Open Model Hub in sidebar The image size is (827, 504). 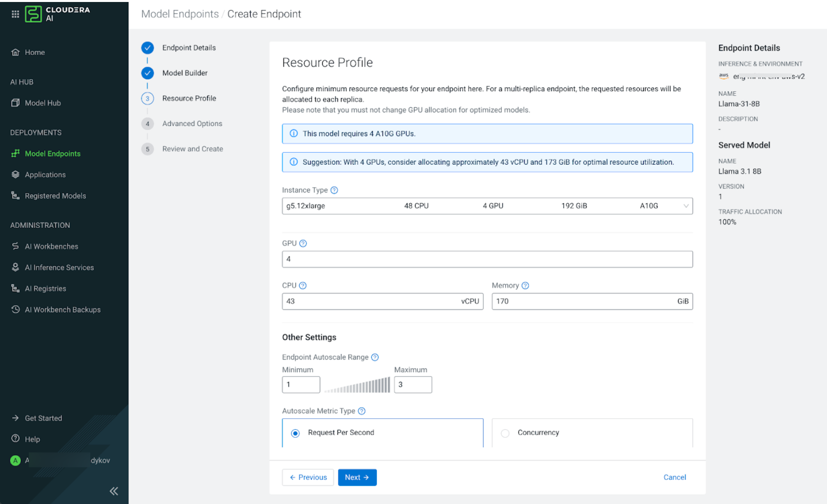(x=43, y=103)
